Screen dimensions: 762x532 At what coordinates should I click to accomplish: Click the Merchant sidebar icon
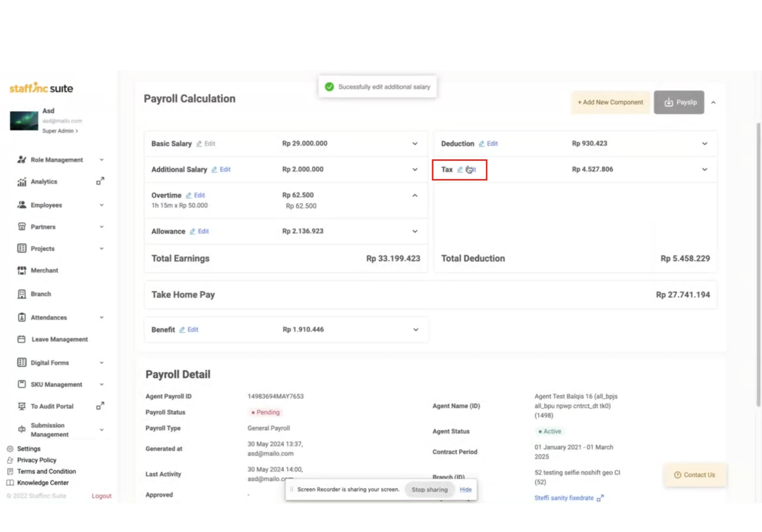tap(22, 270)
